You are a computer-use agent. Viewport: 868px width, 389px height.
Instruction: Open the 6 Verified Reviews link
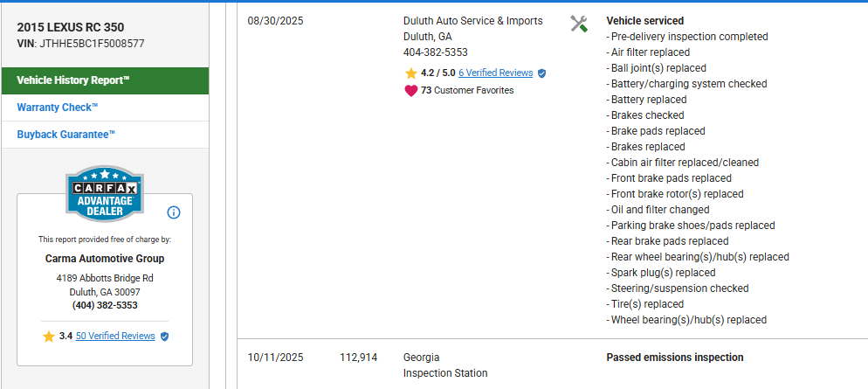point(495,73)
